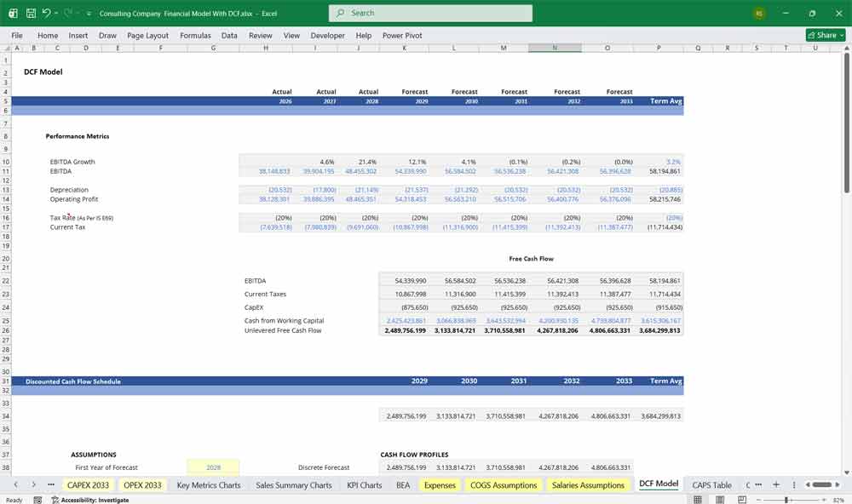Screen dimensions: 852x504
Task: Click the Excel icon in the title bar
Action: pos(12,13)
